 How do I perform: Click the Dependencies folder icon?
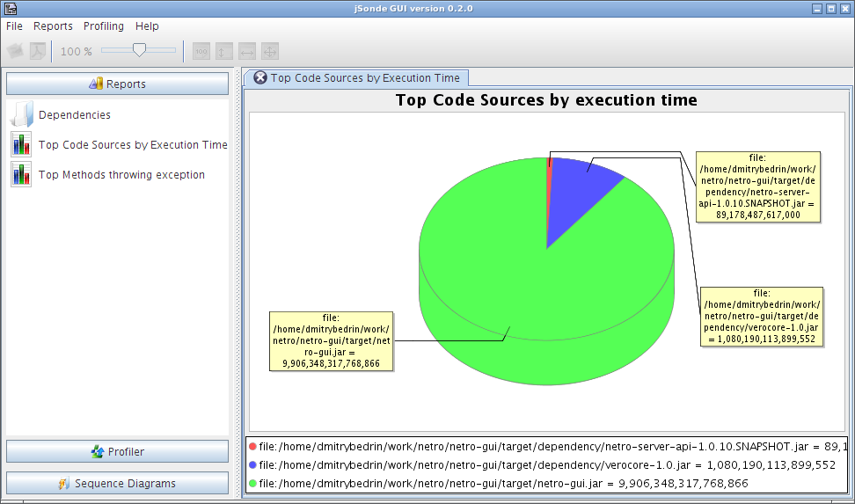coord(21,114)
